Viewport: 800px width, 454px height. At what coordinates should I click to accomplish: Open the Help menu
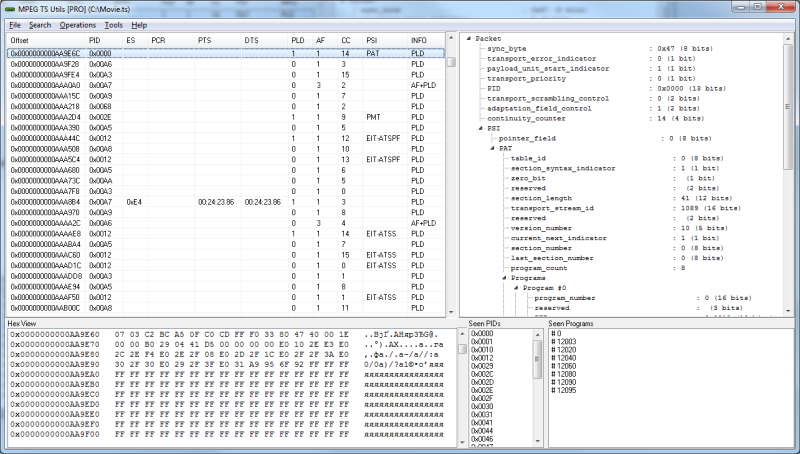tap(139, 25)
